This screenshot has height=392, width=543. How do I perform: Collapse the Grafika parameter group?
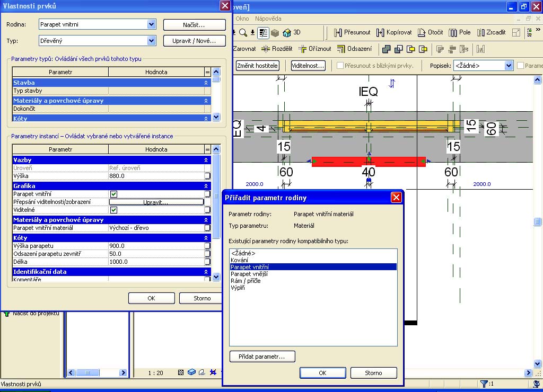point(206,186)
